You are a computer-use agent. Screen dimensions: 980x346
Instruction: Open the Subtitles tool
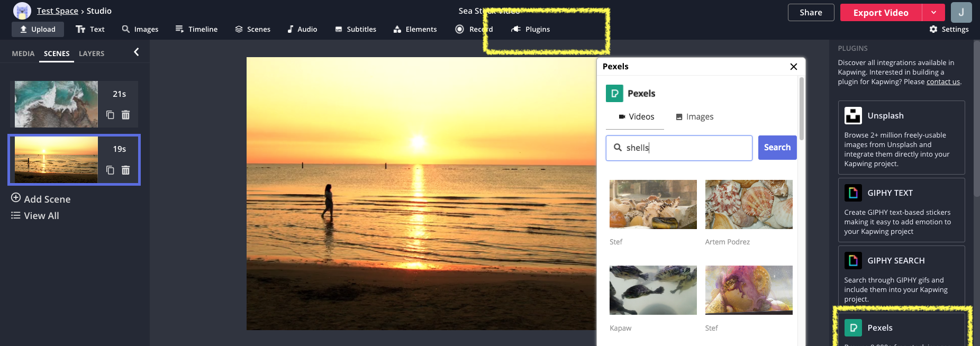click(x=356, y=29)
